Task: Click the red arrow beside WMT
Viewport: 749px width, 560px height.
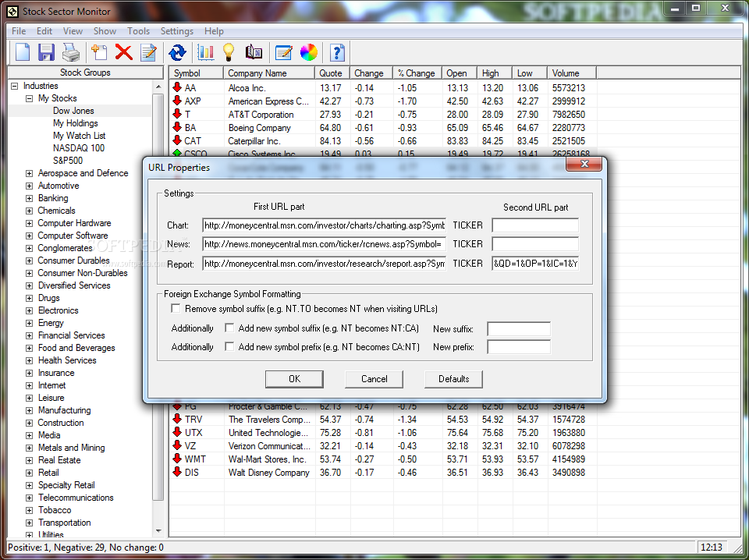Action: [177, 459]
